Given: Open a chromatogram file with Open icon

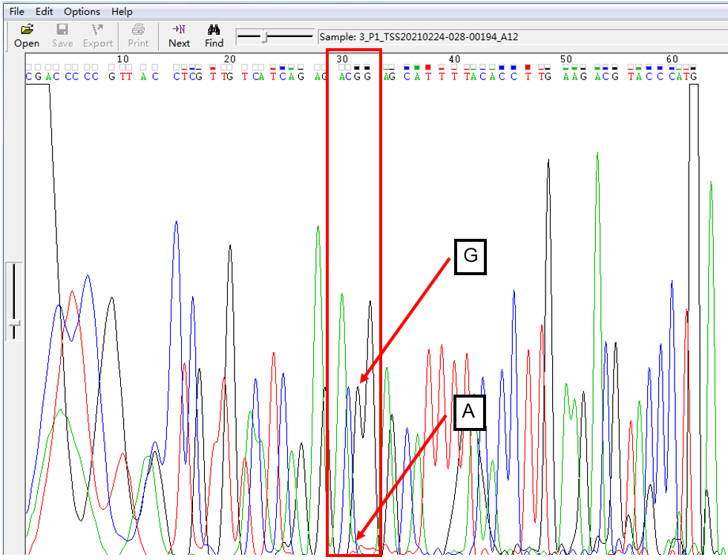Looking at the screenshot, I should 27,36.
